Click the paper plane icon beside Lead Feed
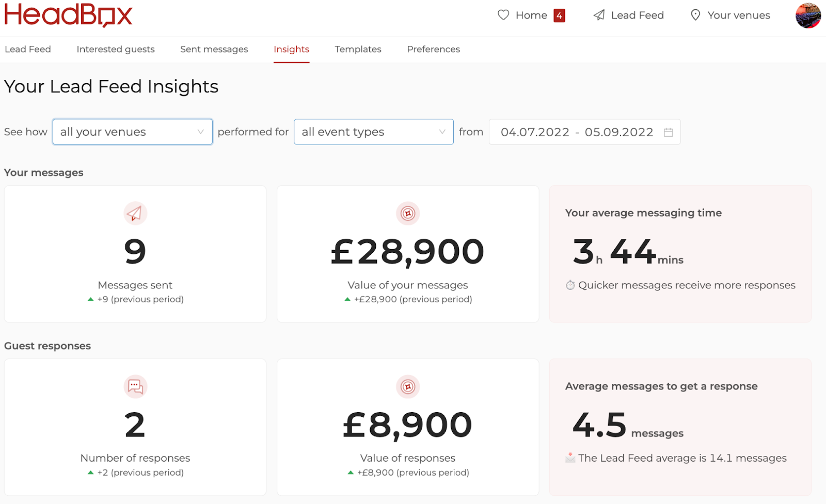Image resolution: width=826 pixels, height=504 pixels. pyautogui.click(x=599, y=15)
